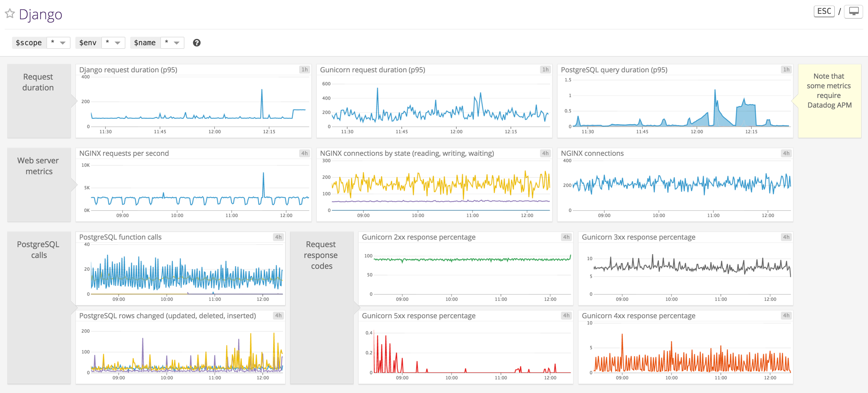Open the $env variable dropdown
Image resolution: width=868 pixels, height=393 pixels.
(113, 42)
